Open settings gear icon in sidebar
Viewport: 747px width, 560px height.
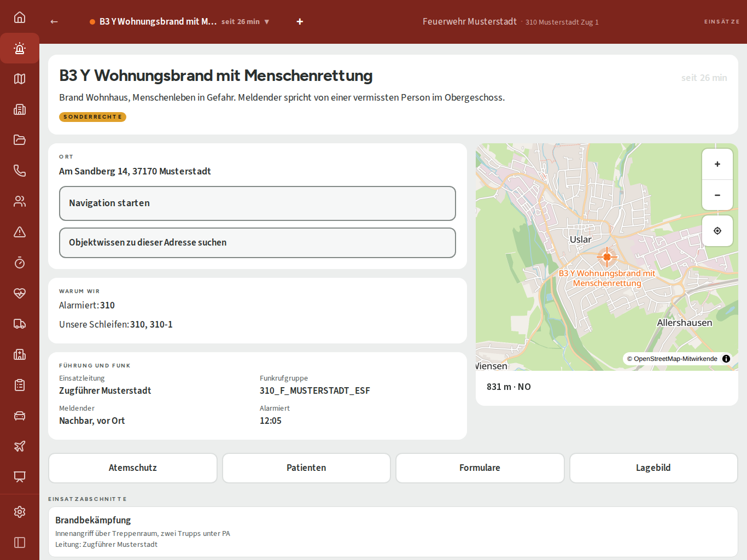[20, 512]
